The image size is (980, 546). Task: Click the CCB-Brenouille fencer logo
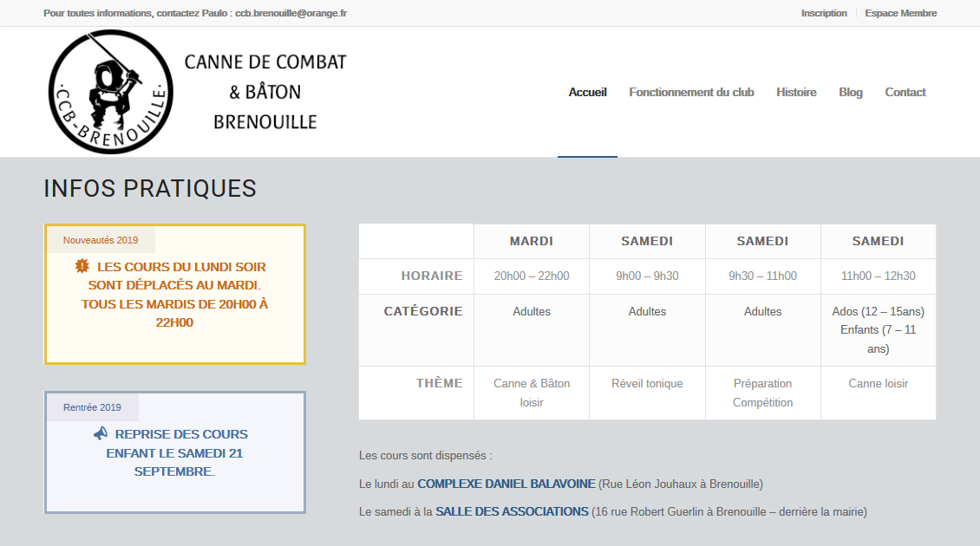110,92
